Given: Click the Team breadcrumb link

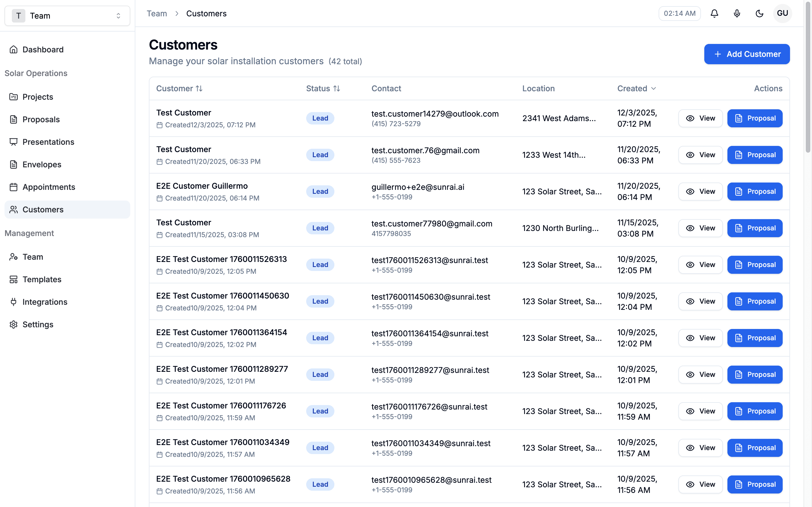Looking at the screenshot, I should coord(157,14).
